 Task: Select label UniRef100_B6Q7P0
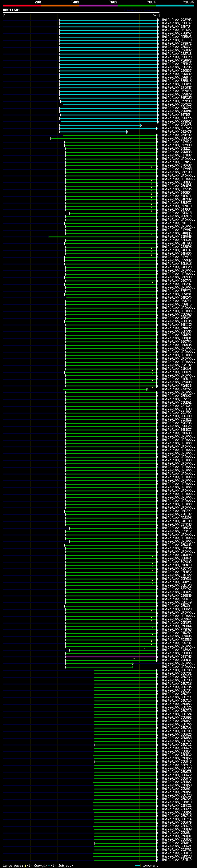[x=177, y=342]
